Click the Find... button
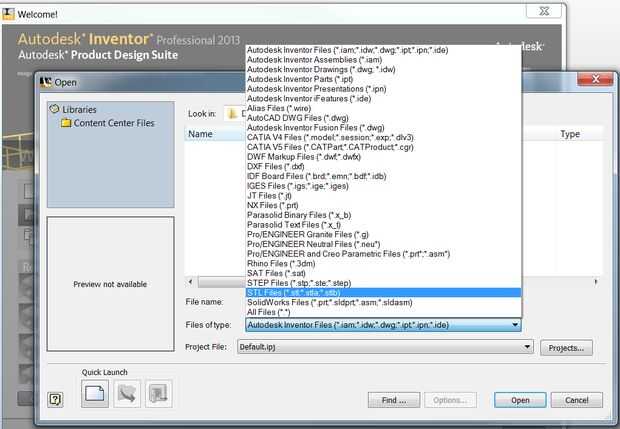This screenshot has height=429, width=620. (x=394, y=400)
